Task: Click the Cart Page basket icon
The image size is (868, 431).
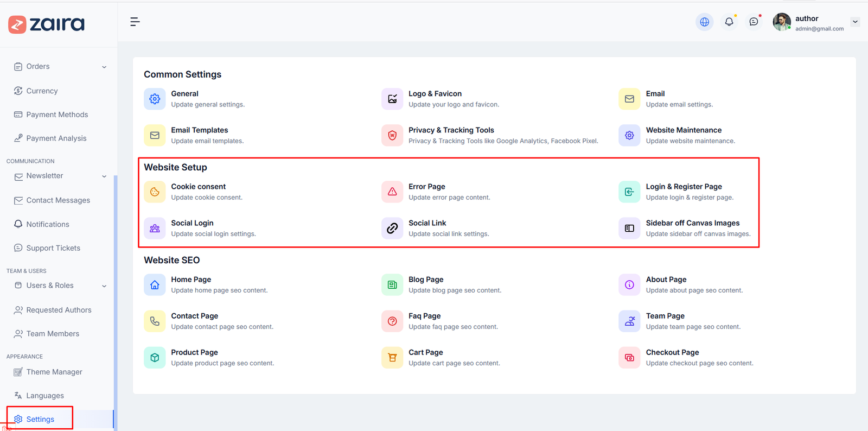Action: coord(392,358)
